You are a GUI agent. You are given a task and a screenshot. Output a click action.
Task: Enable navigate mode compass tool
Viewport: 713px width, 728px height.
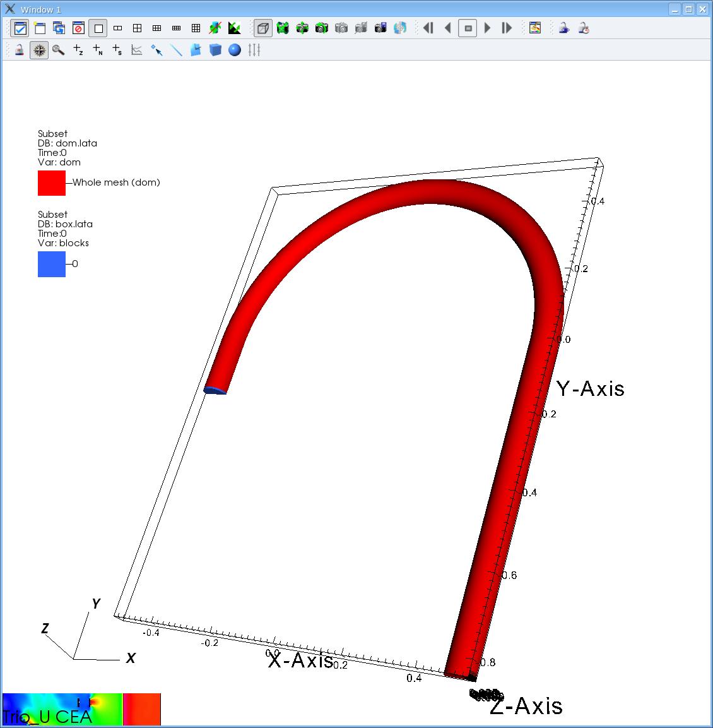point(39,50)
